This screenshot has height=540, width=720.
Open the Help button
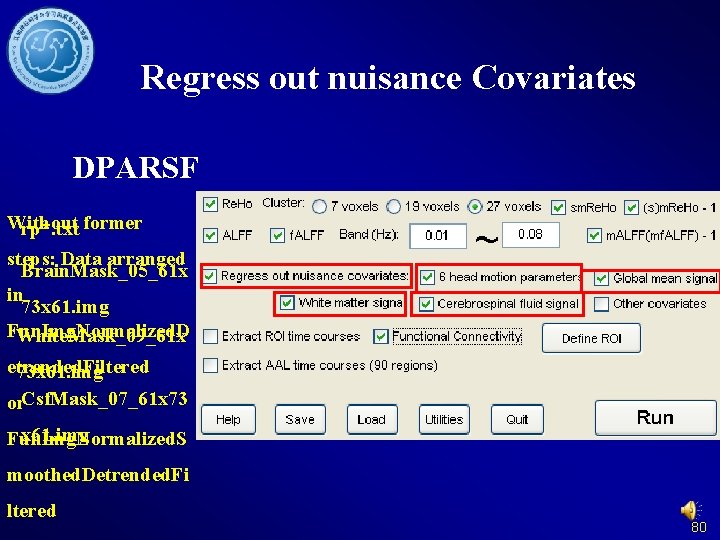point(228,419)
